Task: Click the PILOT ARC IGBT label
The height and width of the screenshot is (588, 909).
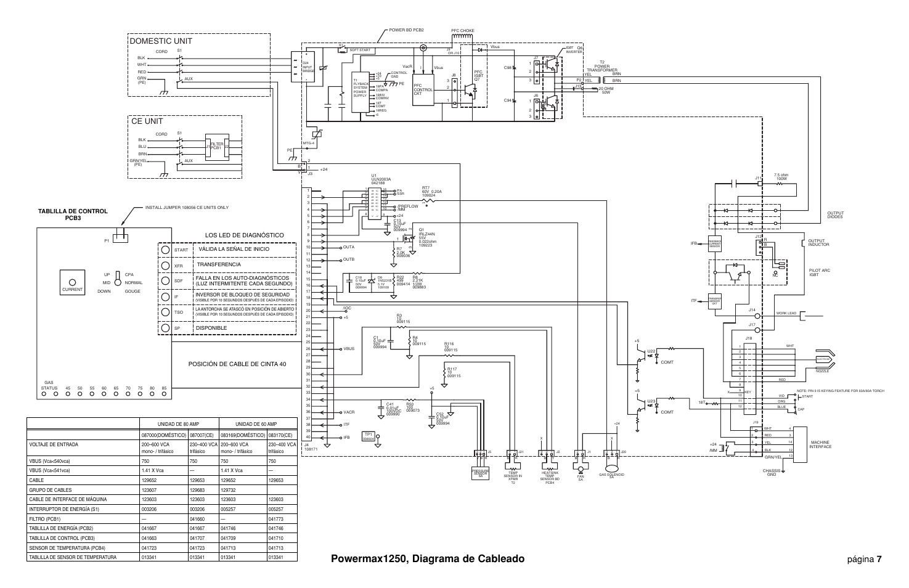Action: (x=820, y=272)
